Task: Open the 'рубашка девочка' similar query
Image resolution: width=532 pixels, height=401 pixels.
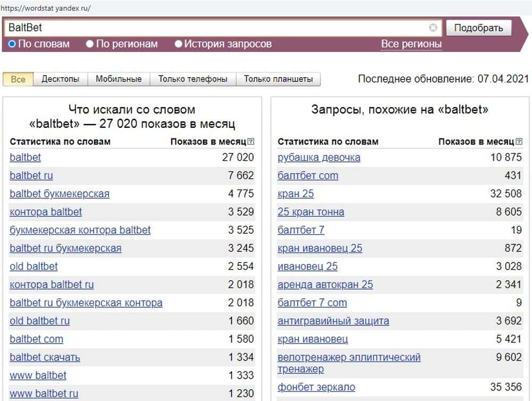Action: click(319, 158)
